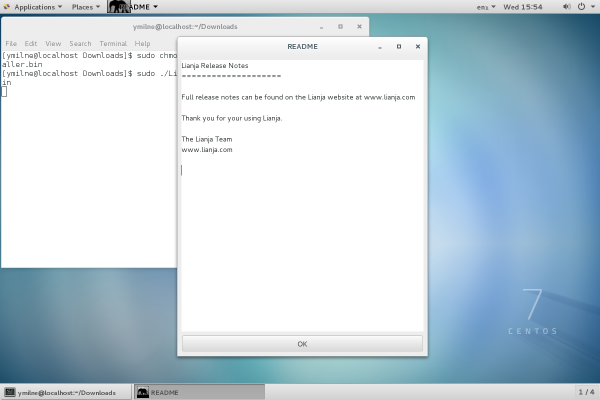The height and width of the screenshot is (400, 600).
Task: Click inside the README release notes text
Action: (302, 200)
